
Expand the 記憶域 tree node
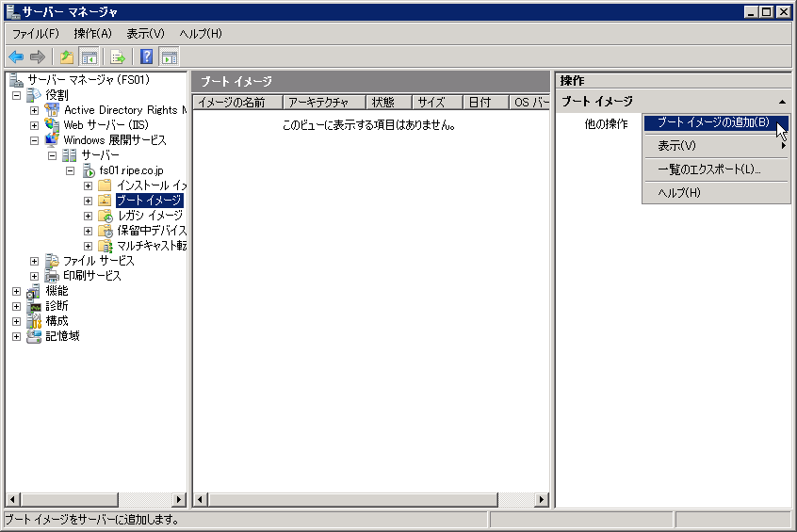pos(16,336)
